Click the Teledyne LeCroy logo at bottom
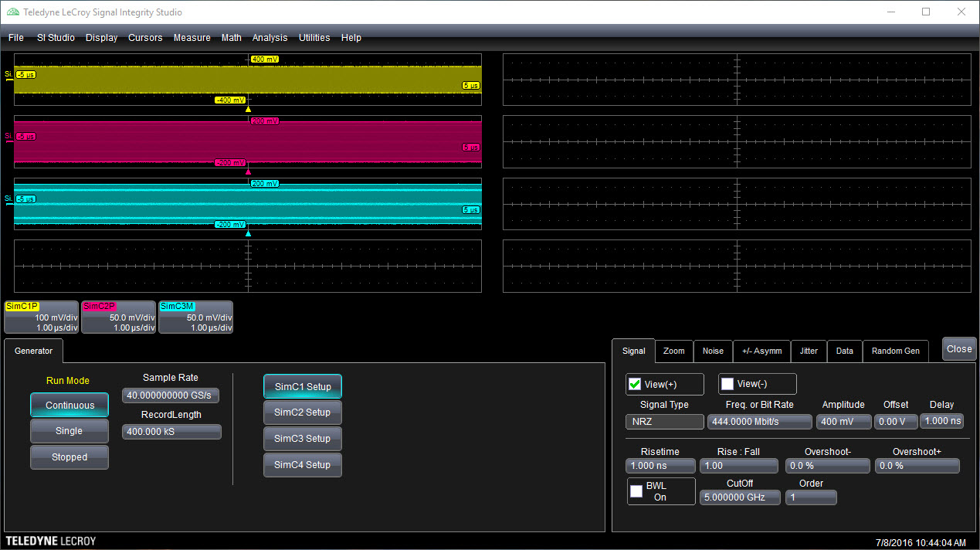 pos(51,541)
